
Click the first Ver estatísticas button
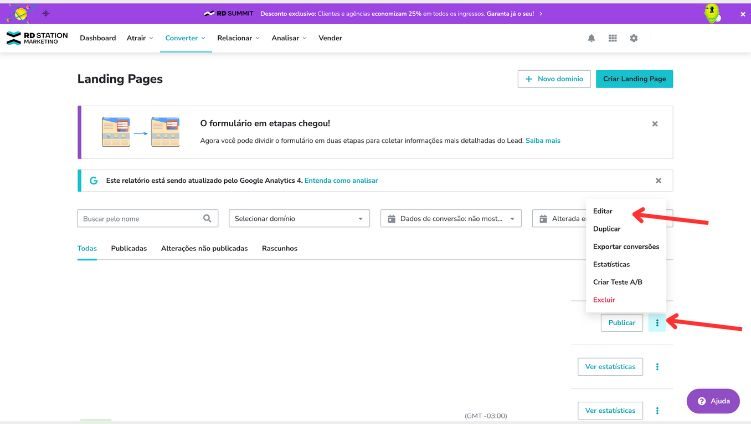(610, 367)
